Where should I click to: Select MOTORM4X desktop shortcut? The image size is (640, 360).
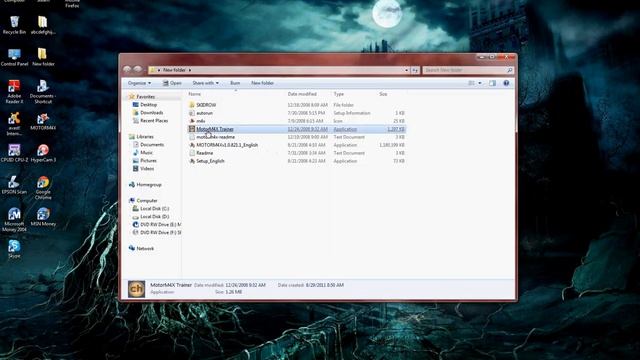point(43,122)
